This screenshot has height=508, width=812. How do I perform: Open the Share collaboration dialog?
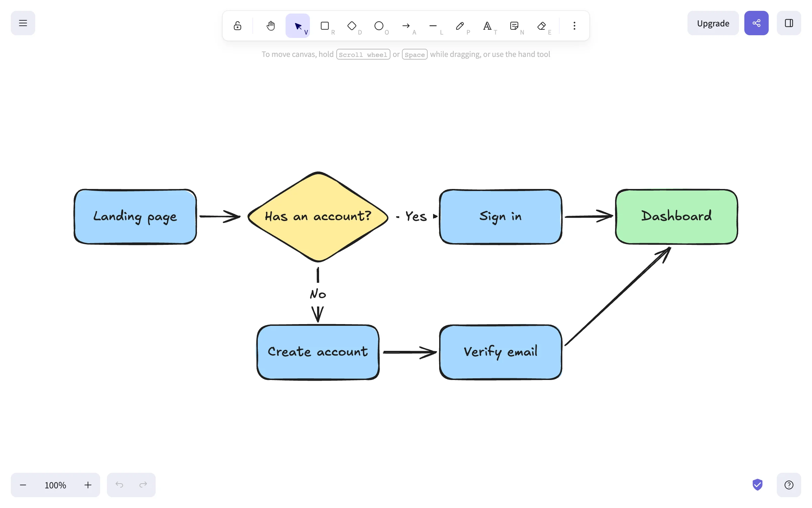(x=757, y=23)
